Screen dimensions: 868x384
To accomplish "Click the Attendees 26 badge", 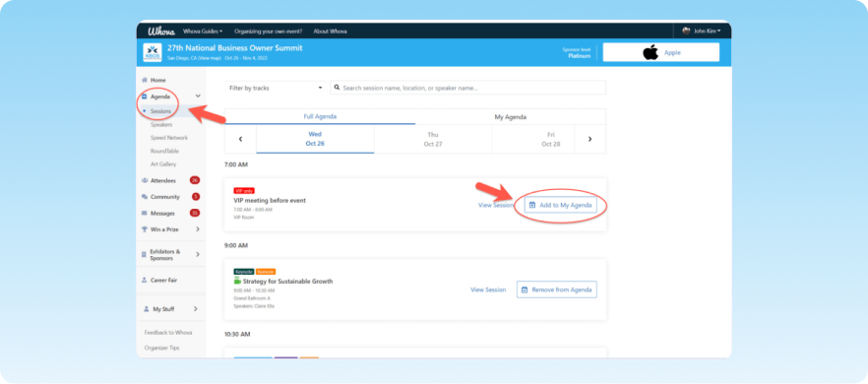I will click(194, 180).
